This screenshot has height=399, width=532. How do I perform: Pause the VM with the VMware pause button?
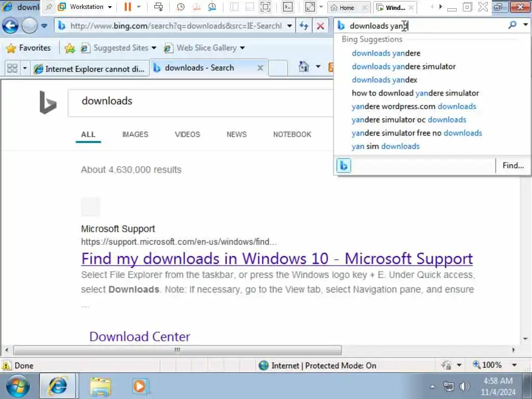point(128,7)
